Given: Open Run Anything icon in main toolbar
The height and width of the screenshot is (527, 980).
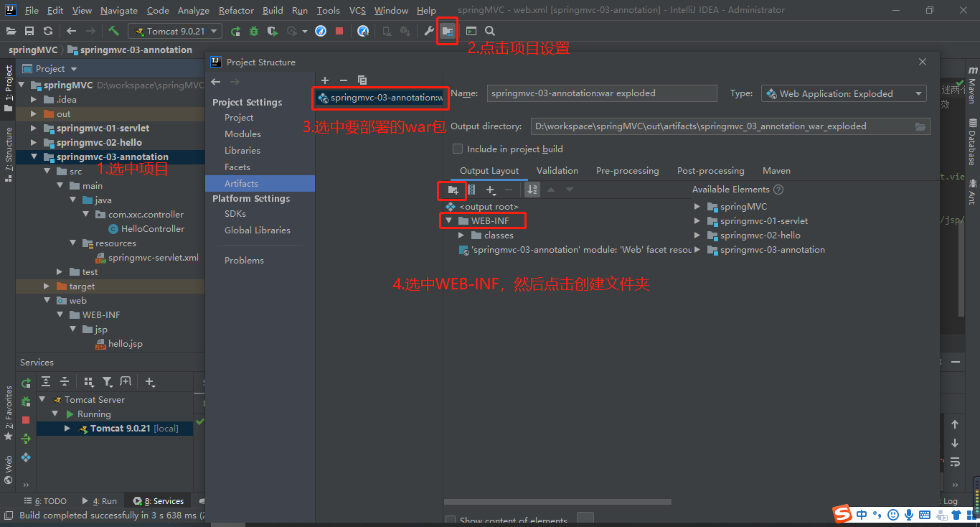Looking at the screenshot, I should tap(471, 31).
